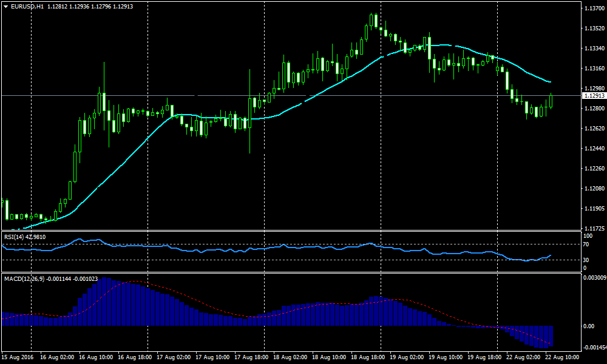Select the current price tag 1.12913

coord(592,96)
